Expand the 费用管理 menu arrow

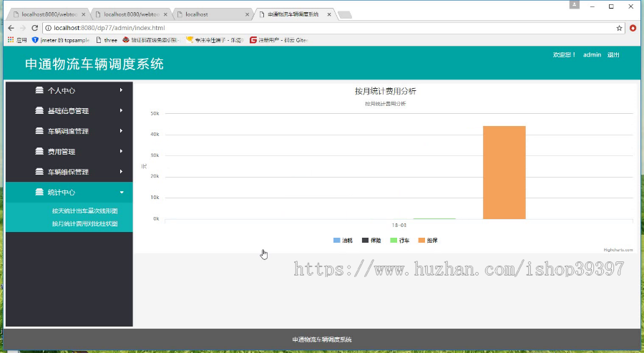121,151
